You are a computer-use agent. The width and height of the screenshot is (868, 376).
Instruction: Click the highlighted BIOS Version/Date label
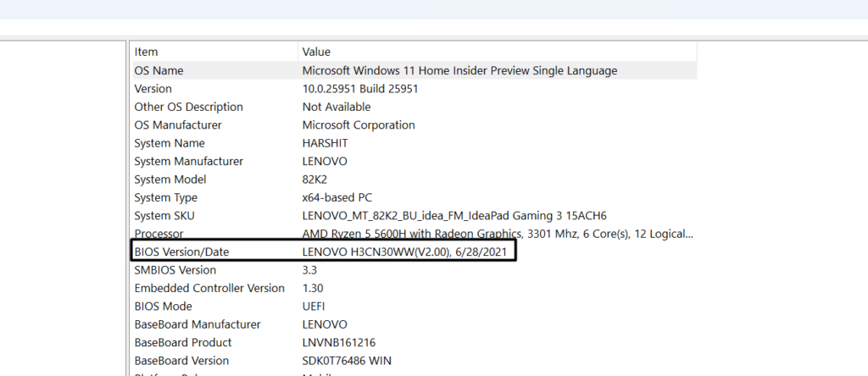pyautogui.click(x=181, y=252)
